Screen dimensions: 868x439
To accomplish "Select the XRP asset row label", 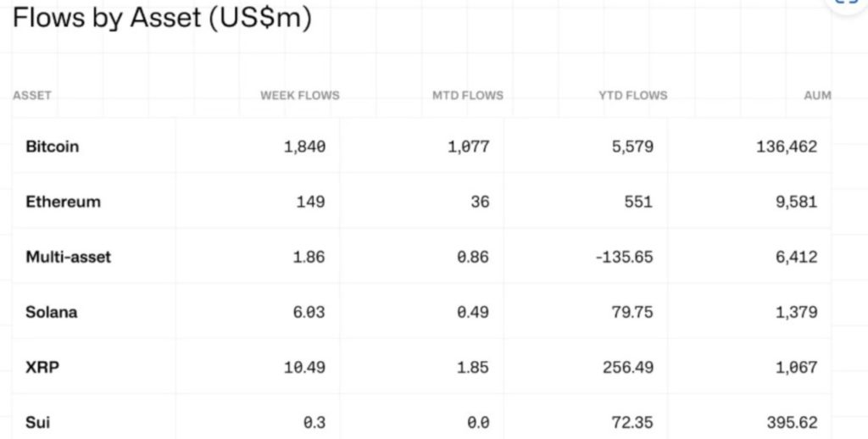I will [40, 367].
